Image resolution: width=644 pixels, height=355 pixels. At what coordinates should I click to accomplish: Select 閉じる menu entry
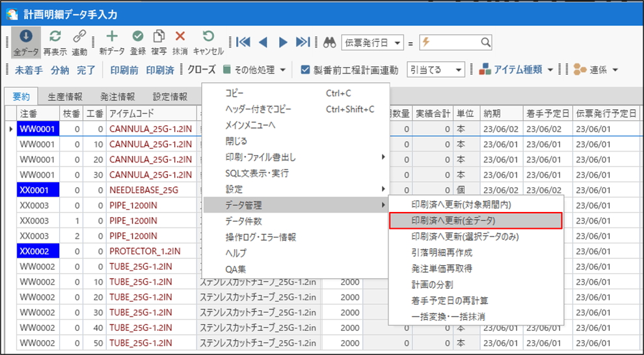tap(296, 141)
